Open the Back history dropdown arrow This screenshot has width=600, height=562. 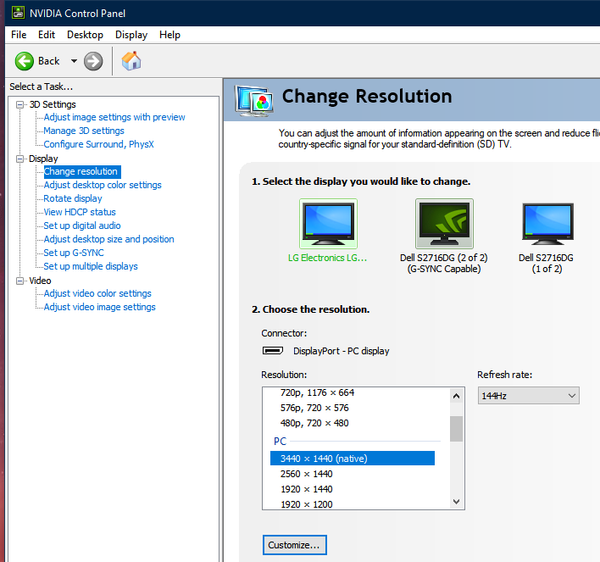coord(74,61)
